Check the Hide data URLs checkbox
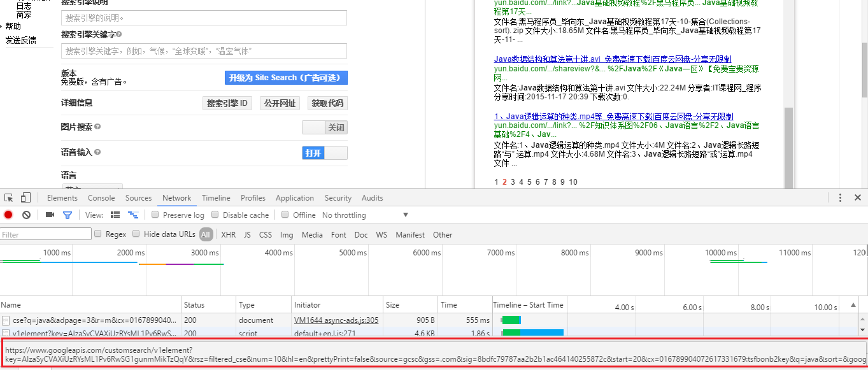This screenshot has height=370, width=868. click(136, 234)
